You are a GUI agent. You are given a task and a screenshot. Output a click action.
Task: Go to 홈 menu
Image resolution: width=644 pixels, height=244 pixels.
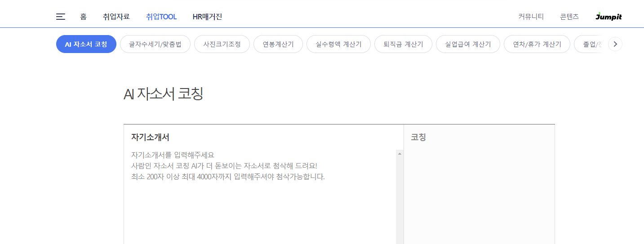pyautogui.click(x=83, y=17)
